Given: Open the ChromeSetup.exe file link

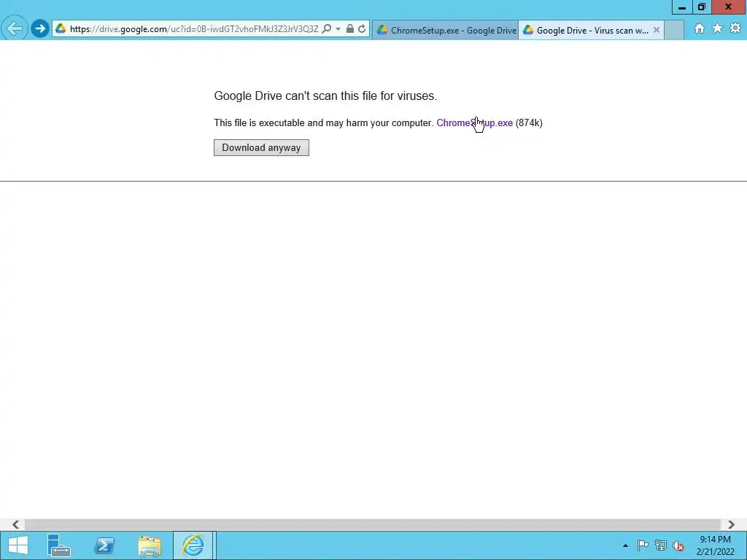Looking at the screenshot, I should click(x=474, y=122).
